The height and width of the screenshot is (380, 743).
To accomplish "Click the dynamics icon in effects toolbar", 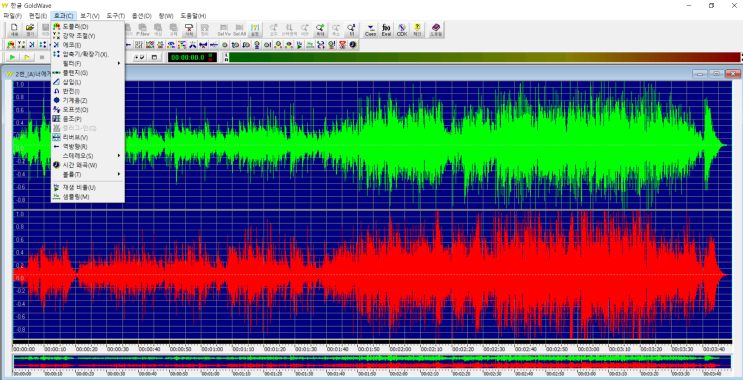I will pos(21,45).
